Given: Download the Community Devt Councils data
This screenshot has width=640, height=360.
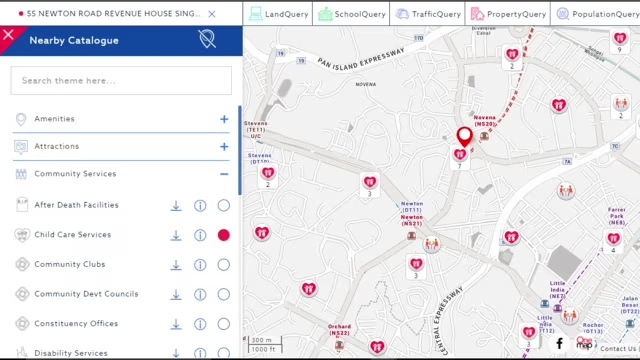Looking at the screenshot, I should pyautogui.click(x=176, y=295).
